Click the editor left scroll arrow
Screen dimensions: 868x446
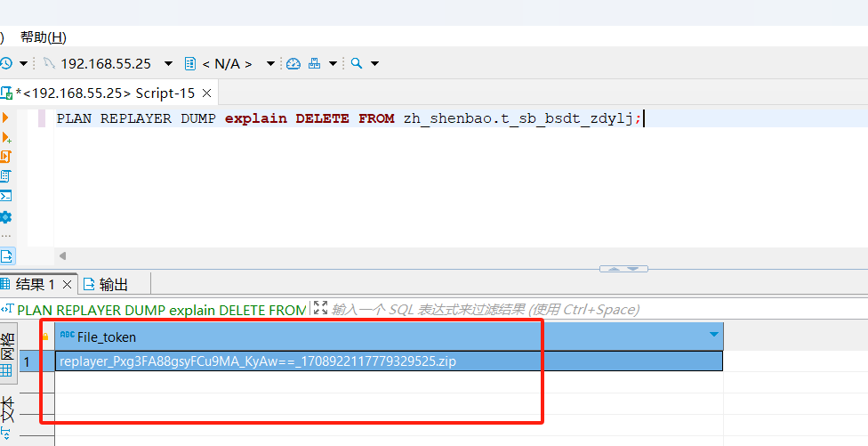pyautogui.click(x=62, y=256)
